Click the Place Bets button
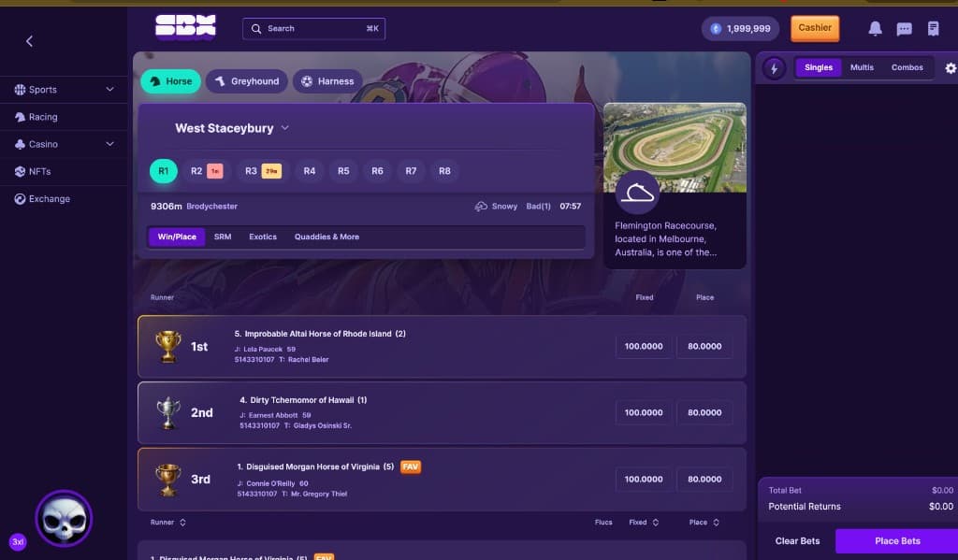Image resolution: width=958 pixels, height=560 pixels. pyautogui.click(x=897, y=541)
